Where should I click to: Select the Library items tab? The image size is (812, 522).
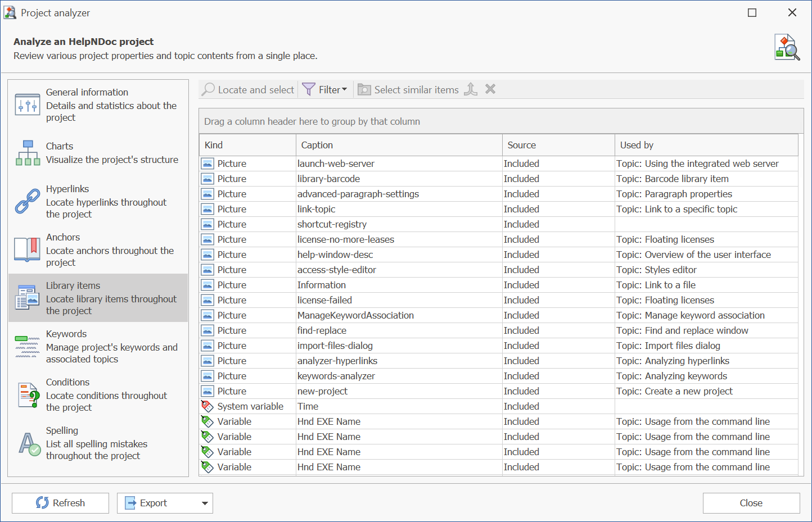tap(98, 298)
